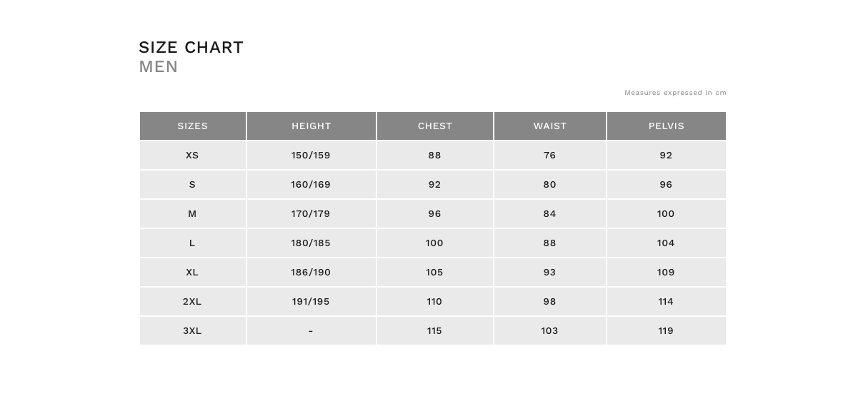Click the chest value 115

tap(435, 330)
